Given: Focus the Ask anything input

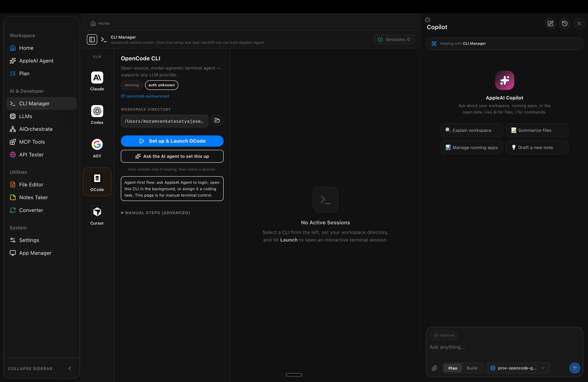Looking at the screenshot, I should [504, 347].
